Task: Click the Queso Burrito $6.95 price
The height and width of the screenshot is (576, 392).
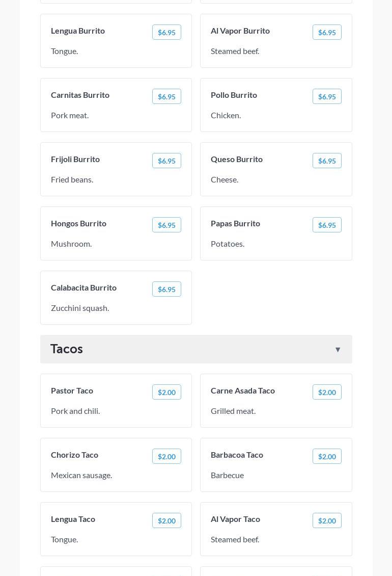Action: tap(327, 161)
